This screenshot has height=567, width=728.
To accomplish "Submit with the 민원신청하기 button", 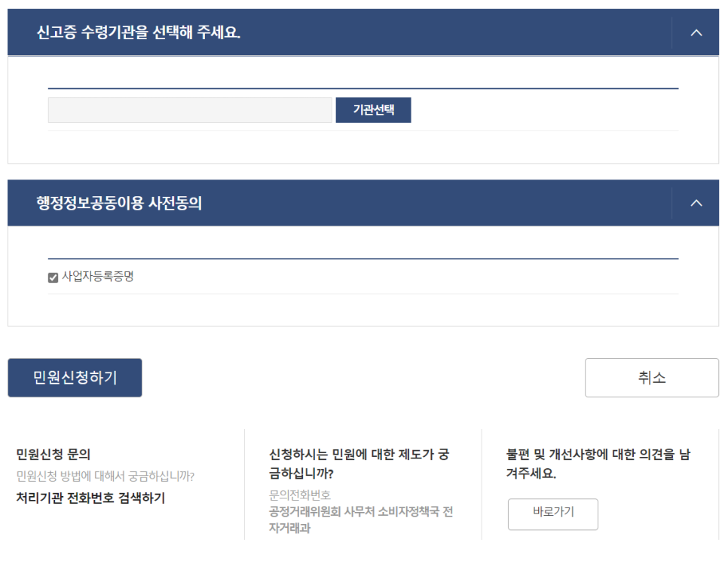I will 75,378.
